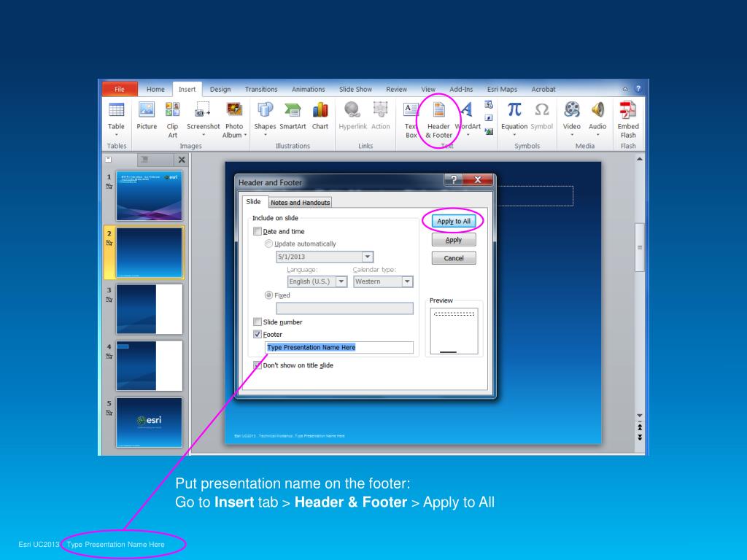This screenshot has width=747, height=560.
Task: Open the Review tab
Action: [396, 89]
